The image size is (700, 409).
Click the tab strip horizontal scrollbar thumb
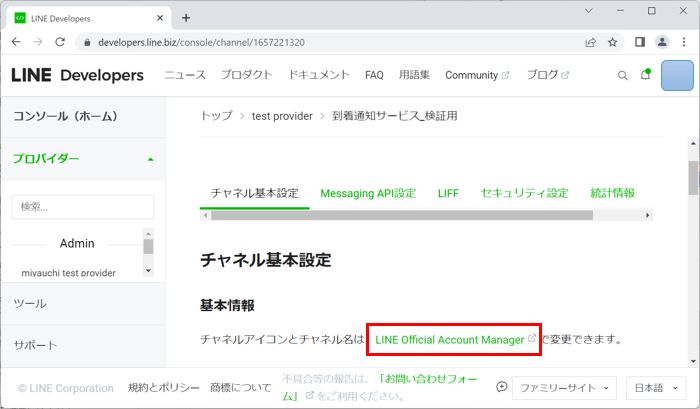click(x=402, y=215)
